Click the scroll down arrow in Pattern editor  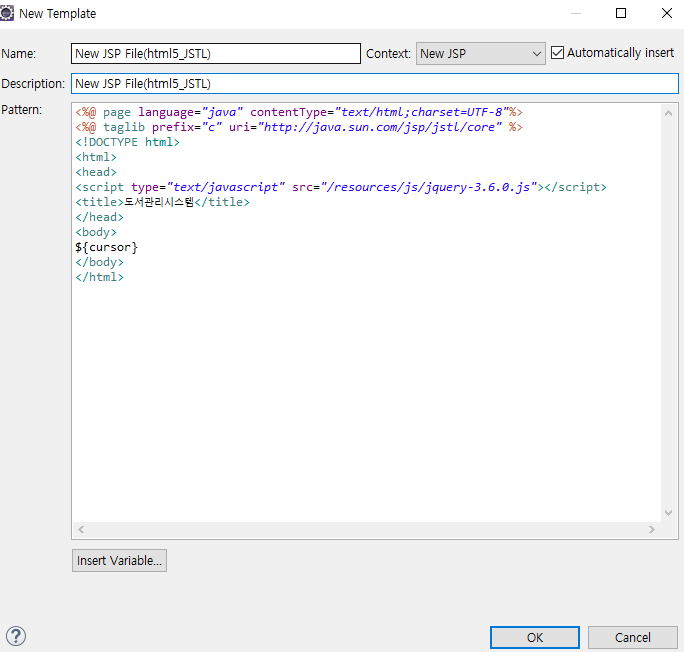pos(668,513)
